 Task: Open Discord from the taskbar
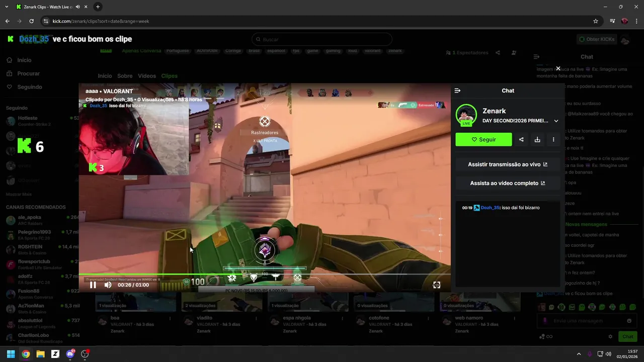point(70,354)
